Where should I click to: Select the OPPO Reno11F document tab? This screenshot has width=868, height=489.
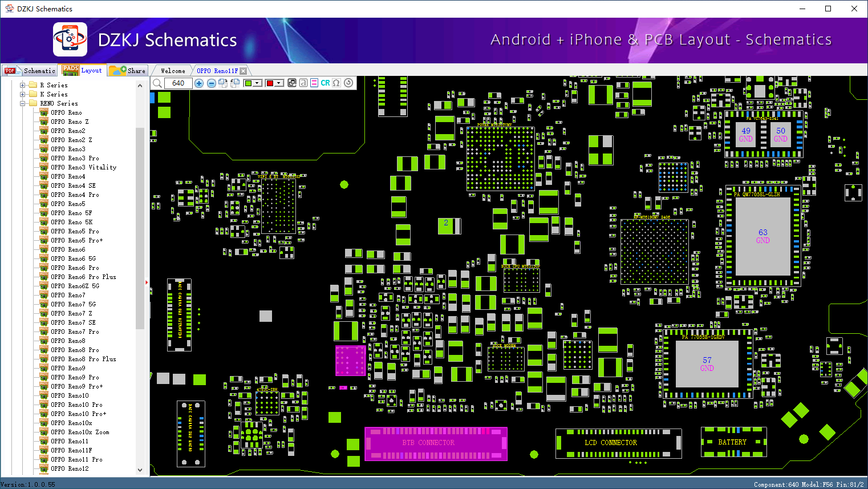[x=217, y=71]
